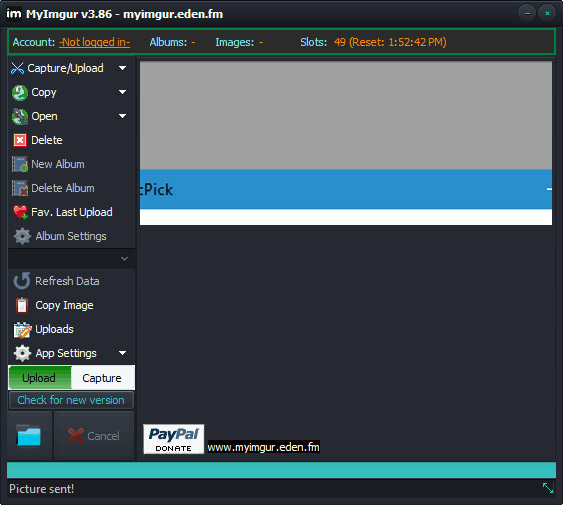This screenshot has height=505, width=563.
Task: Click the uploaded image preview thumbnail
Action: click(346, 143)
